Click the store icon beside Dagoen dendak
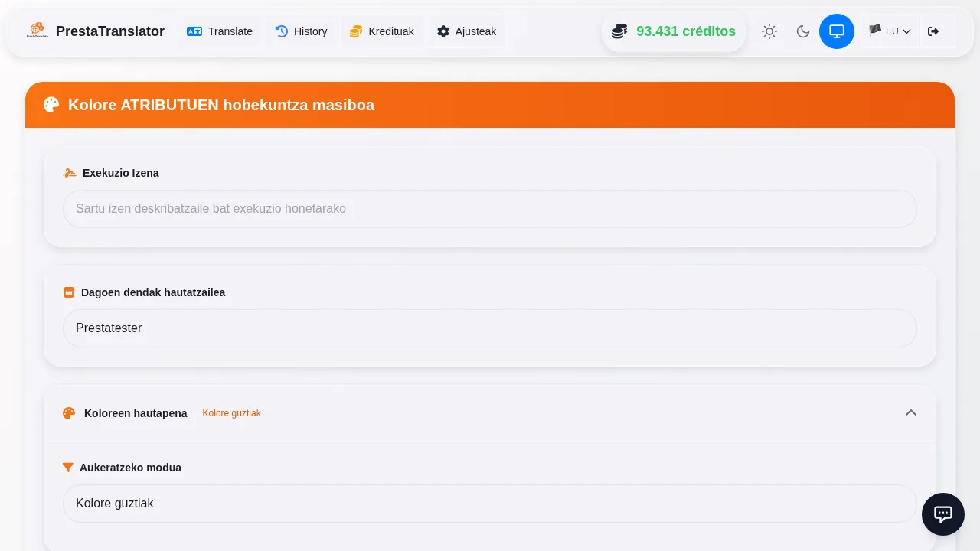This screenshot has width=980, height=551. point(69,292)
